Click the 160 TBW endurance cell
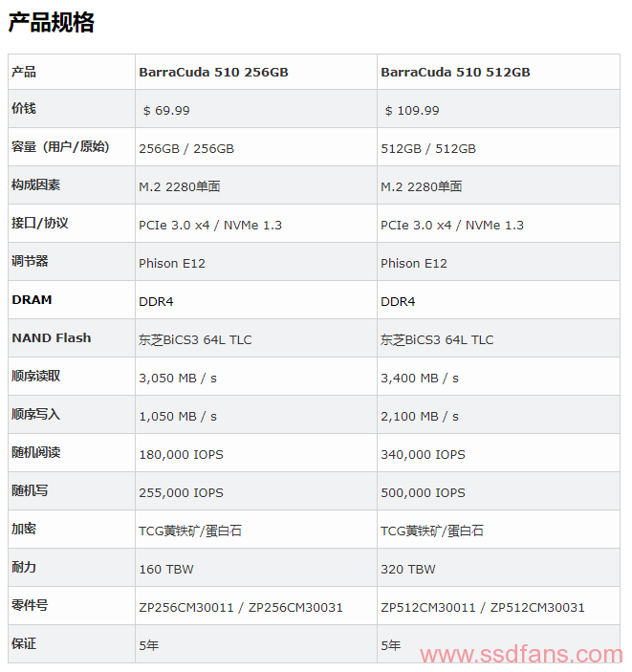The height and width of the screenshot is (672, 632). pyautogui.click(x=166, y=569)
